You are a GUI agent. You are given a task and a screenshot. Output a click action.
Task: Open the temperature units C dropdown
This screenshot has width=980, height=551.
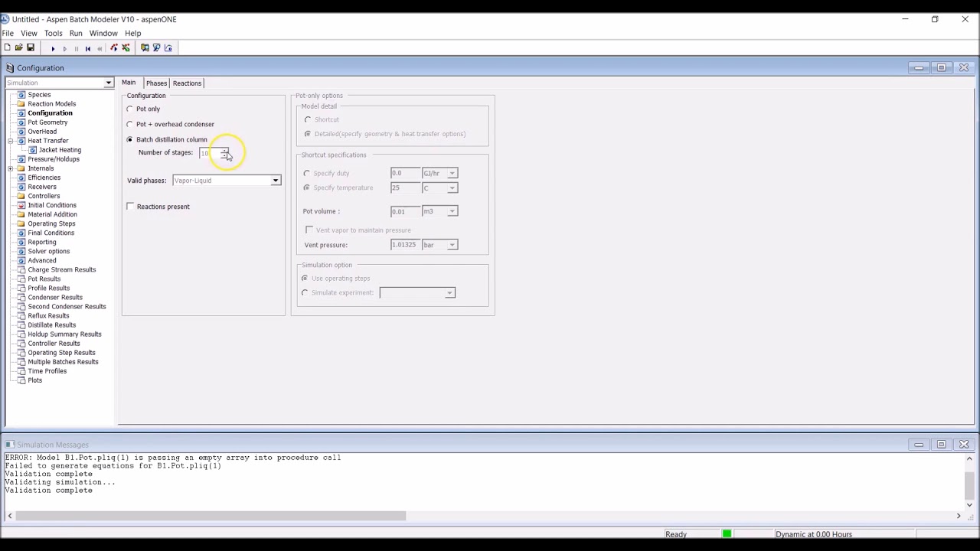(452, 188)
